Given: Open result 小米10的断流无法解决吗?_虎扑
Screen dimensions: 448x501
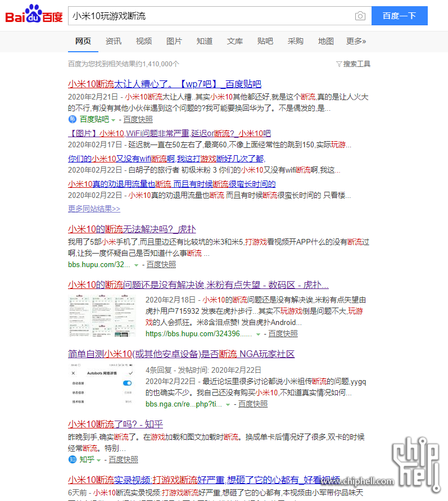Looking at the screenshot, I should pos(132,229).
